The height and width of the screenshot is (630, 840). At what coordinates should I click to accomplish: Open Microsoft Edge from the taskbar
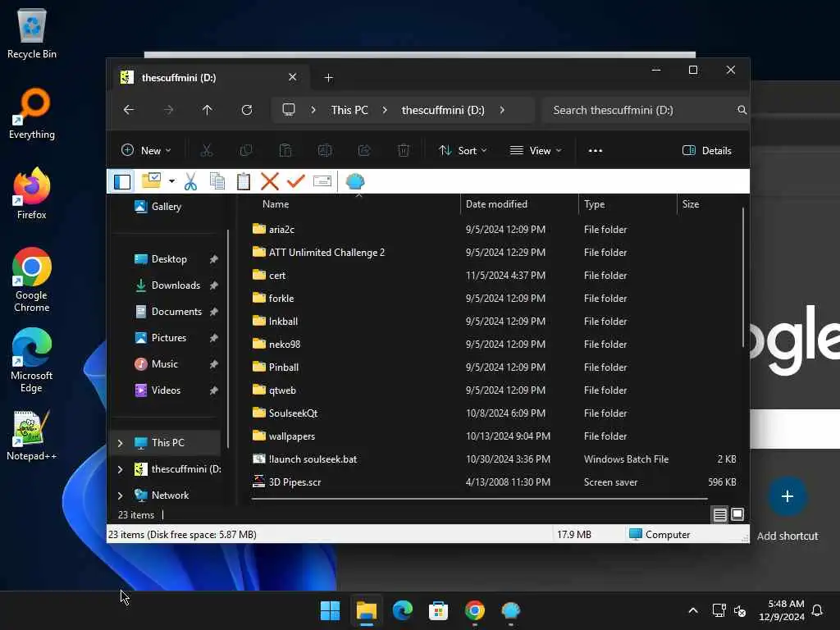click(402, 610)
